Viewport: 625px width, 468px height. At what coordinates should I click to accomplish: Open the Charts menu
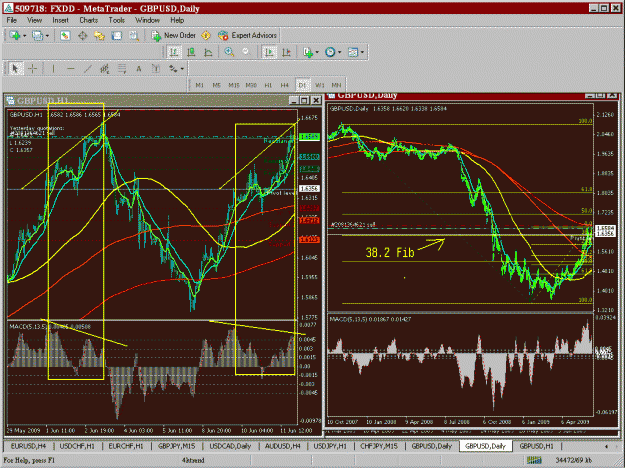(88, 20)
